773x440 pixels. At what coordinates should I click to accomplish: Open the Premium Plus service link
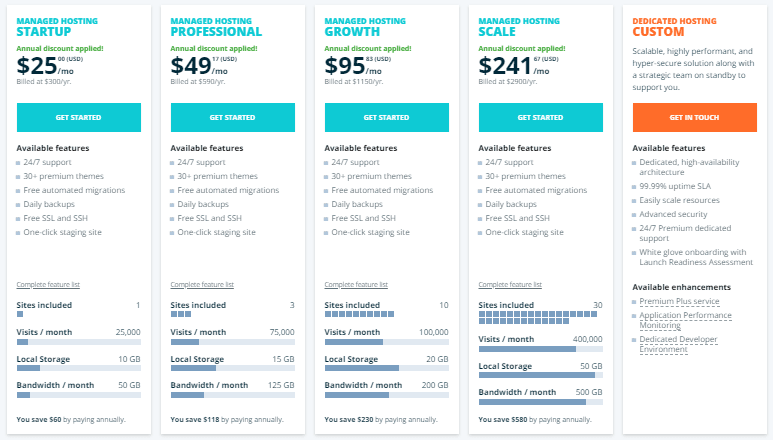pos(679,301)
